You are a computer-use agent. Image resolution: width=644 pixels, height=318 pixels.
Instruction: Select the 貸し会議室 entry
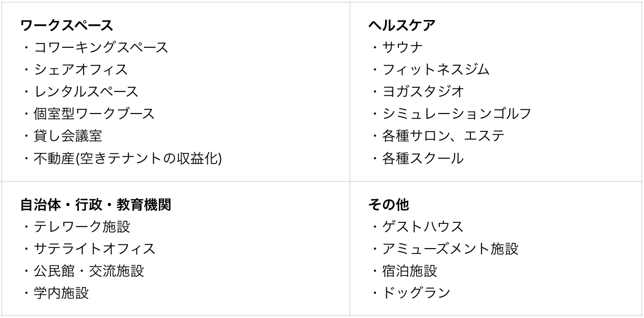(68, 136)
